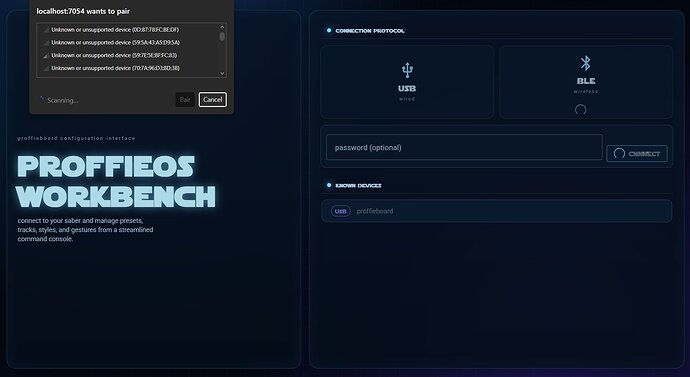Select the device starting with 70:7A
The width and height of the screenshot is (690, 377).
coord(128,68)
